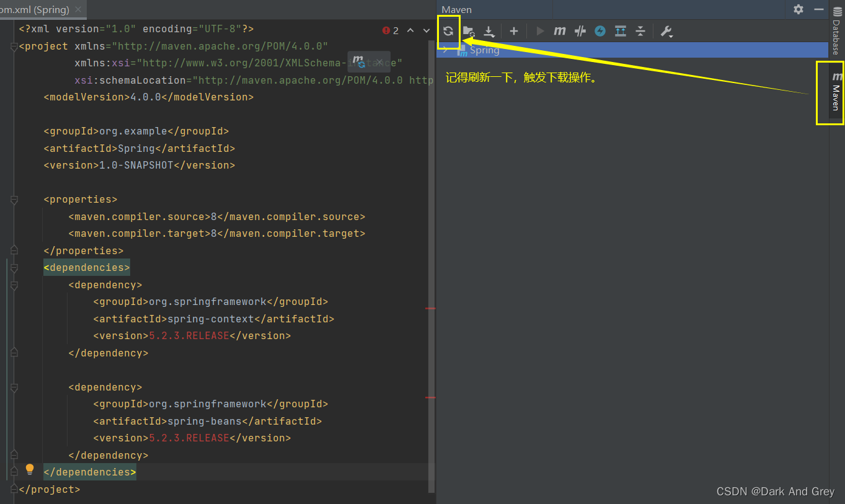Screen dimensions: 845x504
Task: Show Maven dependencies diagram
Action: click(621, 31)
